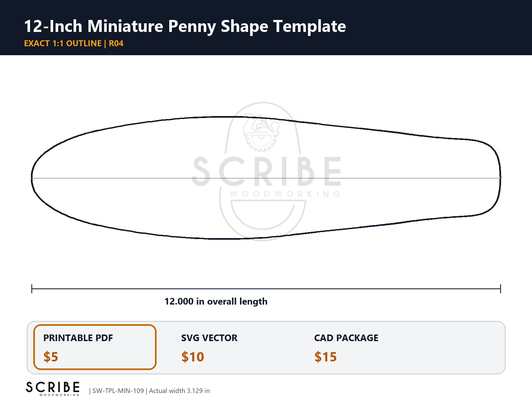The width and height of the screenshot is (532, 399).
Task: Click the horizontal centerline of the outline
Action: click(x=266, y=178)
